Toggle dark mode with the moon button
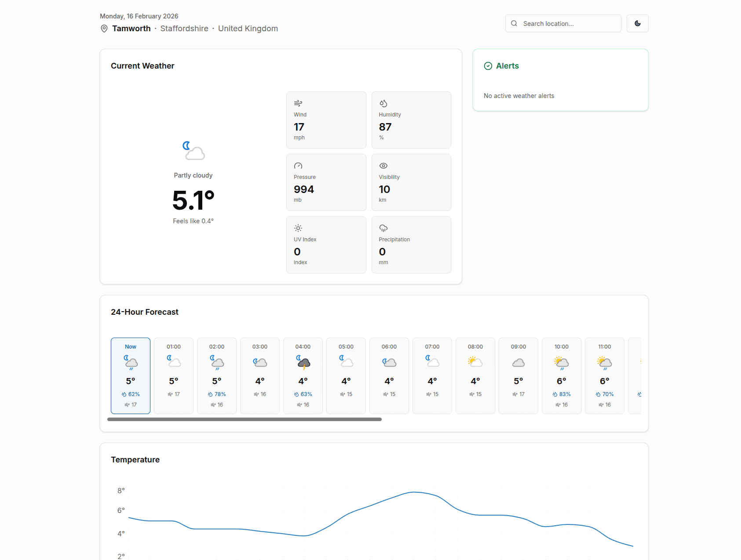Viewport: 741px width, 560px height. [x=637, y=23]
